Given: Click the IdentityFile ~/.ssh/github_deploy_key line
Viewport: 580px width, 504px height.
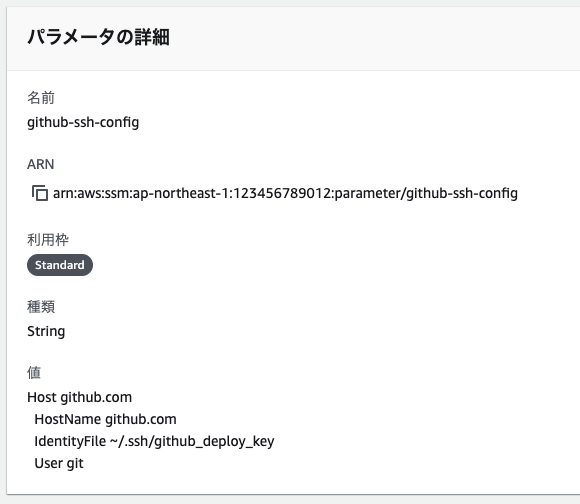Looking at the screenshot, I should click(x=154, y=441).
